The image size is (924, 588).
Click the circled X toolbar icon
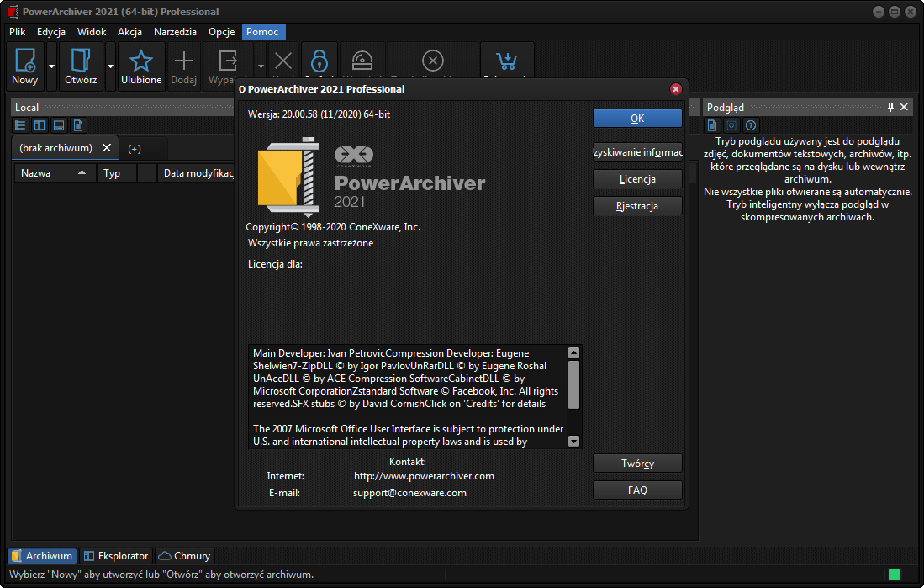[433, 61]
